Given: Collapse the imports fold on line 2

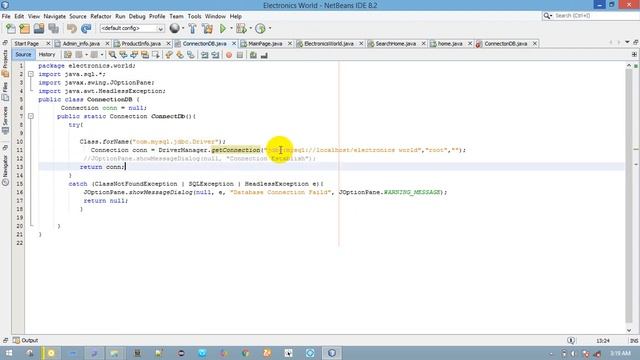Looking at the screenshot, I should point(31,74).
